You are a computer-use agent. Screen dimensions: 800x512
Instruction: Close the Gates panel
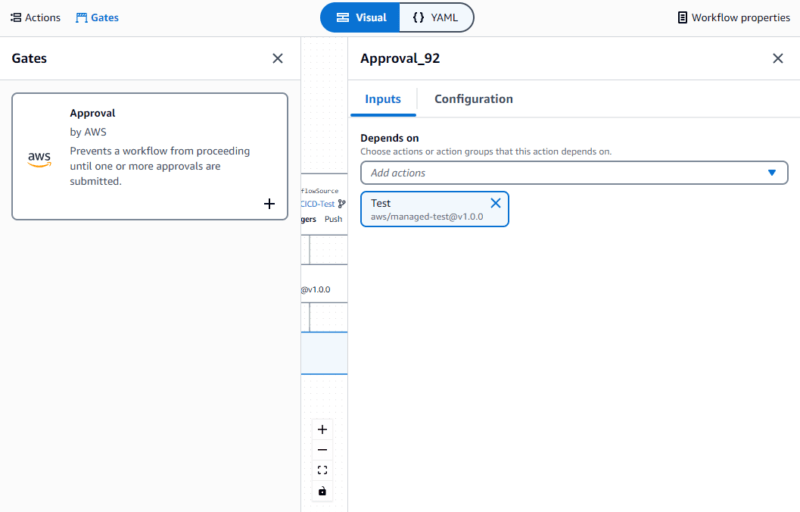point(278,59)
